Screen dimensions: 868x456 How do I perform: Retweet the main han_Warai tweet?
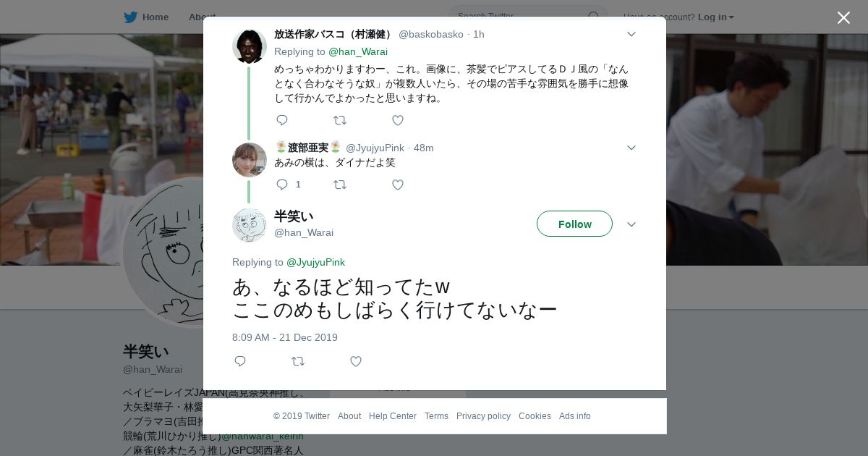(x=298, y=361)
